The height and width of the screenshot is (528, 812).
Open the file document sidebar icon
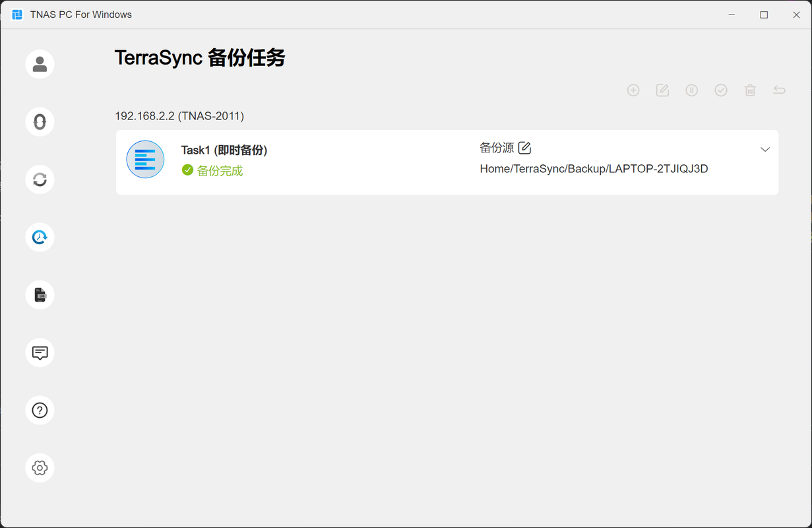point(40,295)
